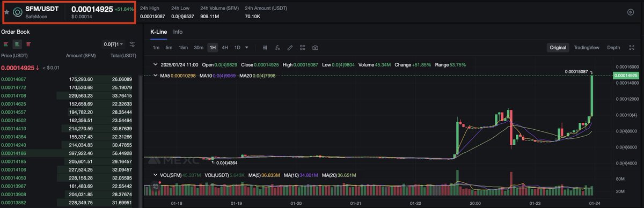Image resolution: width=644 pixels, height=208 pixels.
Task: Show sell orders only in order book
Action: 28,44
